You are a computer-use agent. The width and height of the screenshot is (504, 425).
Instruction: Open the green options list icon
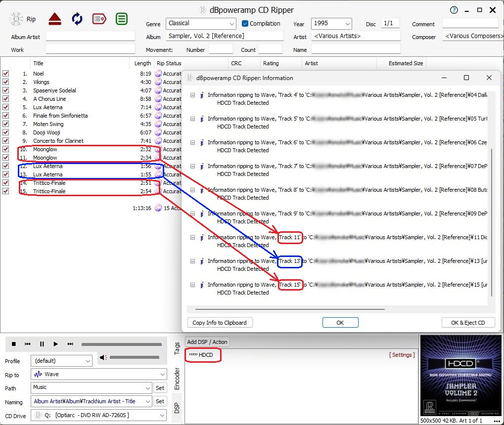click(x=121, y=19)
